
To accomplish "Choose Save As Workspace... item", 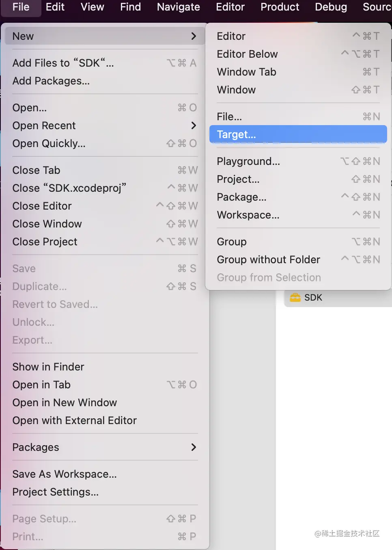I will pos(65,474).
